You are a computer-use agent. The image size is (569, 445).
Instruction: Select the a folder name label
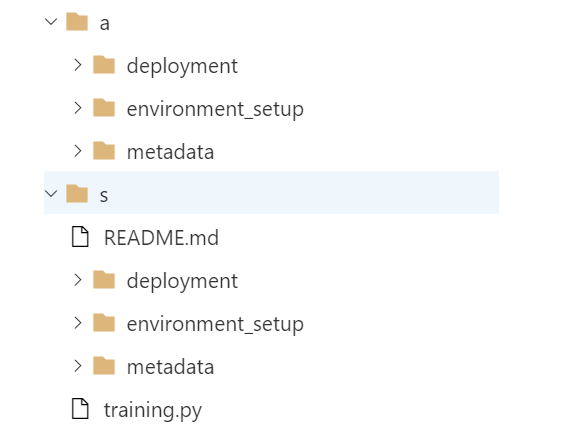(105, 24)
